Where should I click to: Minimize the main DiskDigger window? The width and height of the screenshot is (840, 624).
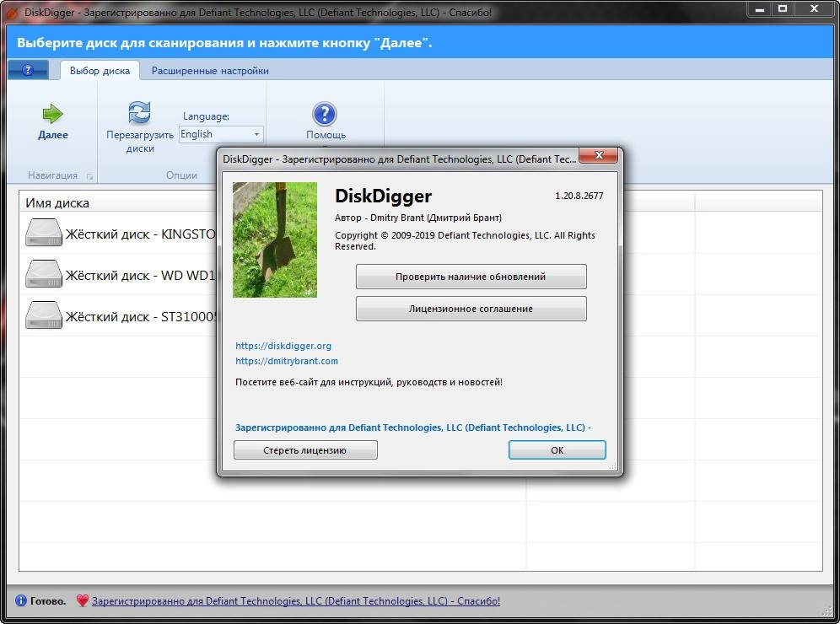coord(760,8)
